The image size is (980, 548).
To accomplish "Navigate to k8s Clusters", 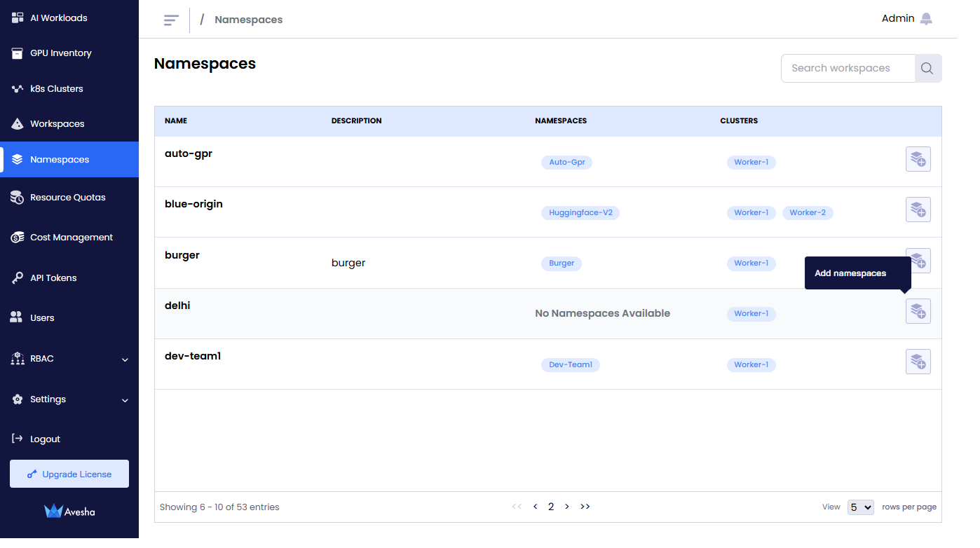I will pyautogui.click(x=57, y=89).
